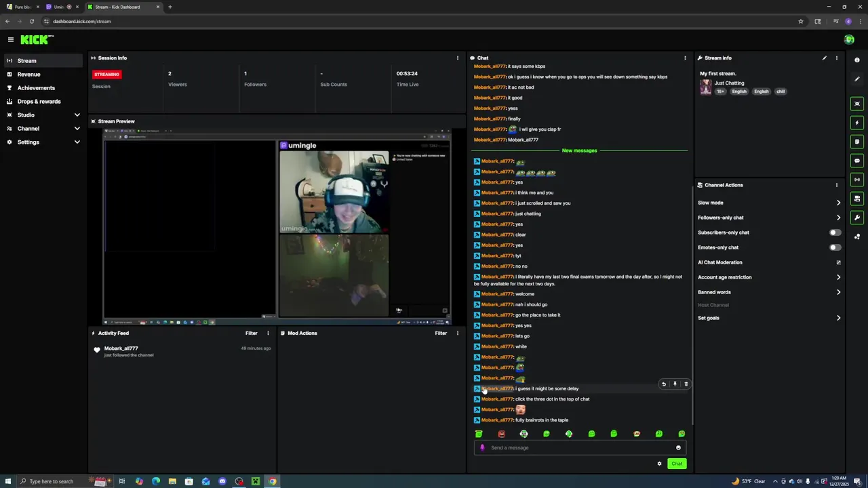
Task: Click the reply arrow on hovered chat message
Action: coord(664,384)
